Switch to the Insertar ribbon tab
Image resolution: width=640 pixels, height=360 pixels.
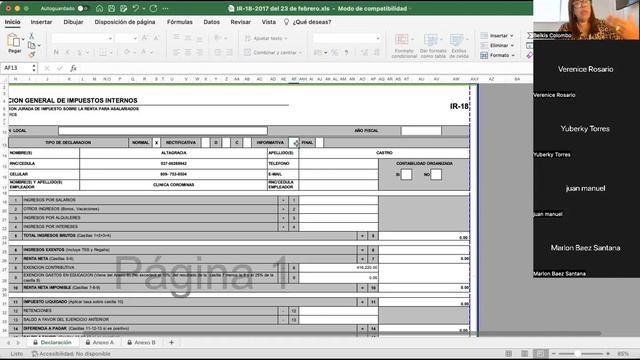pos(41,22)
